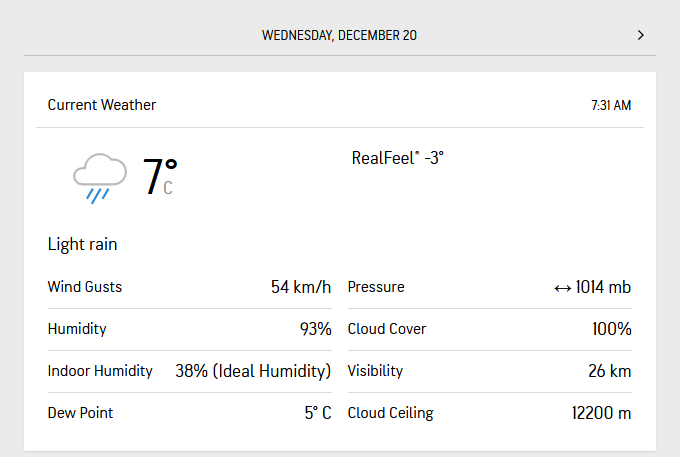Click the light rain cloud icon

100,177
